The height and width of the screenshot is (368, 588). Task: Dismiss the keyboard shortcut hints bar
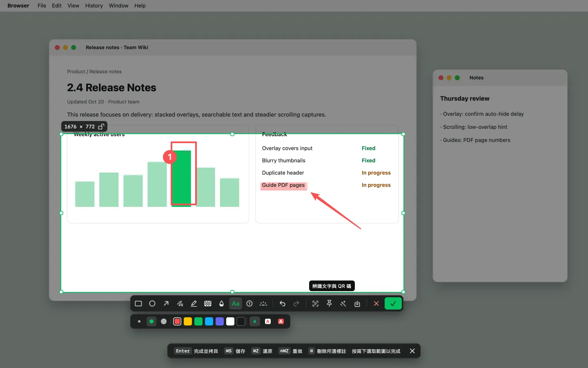point(412,351)
